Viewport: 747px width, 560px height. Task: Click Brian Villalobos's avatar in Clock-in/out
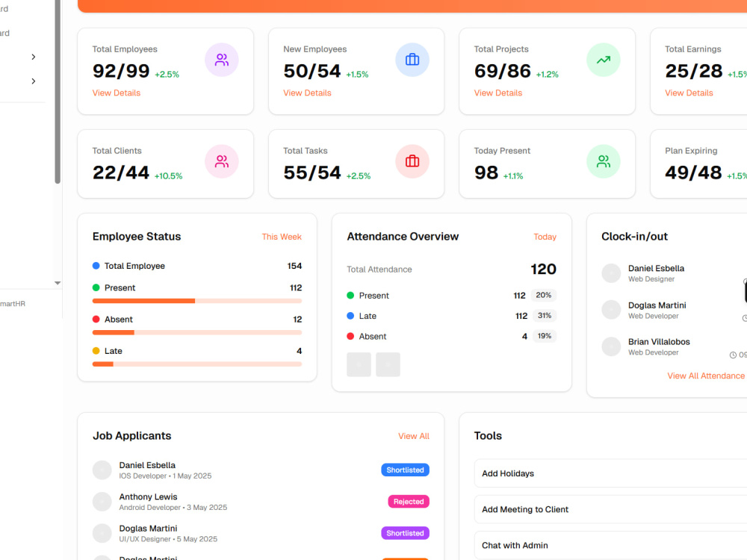coord(611,346)
